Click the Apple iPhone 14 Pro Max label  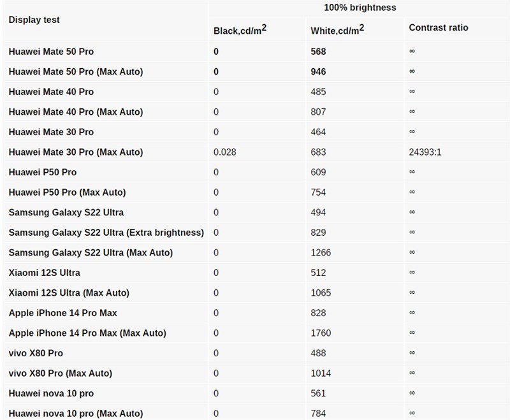tap(63, 313)
